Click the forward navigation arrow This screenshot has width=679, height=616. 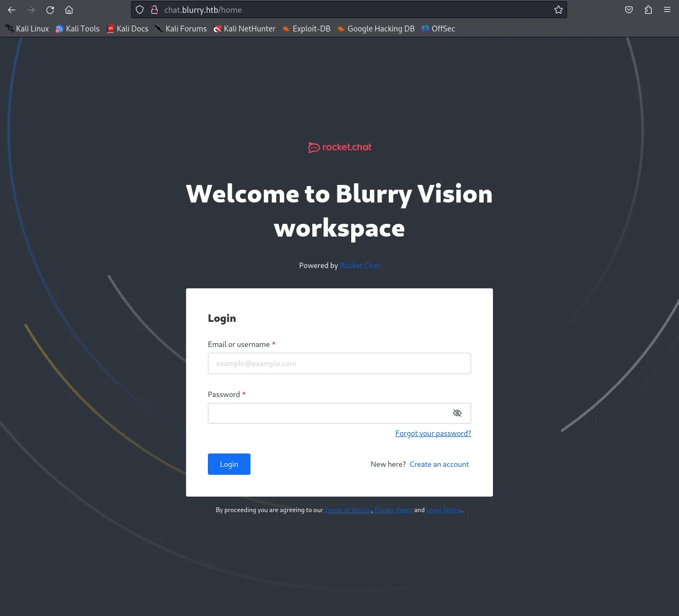(x=31, y=10)
